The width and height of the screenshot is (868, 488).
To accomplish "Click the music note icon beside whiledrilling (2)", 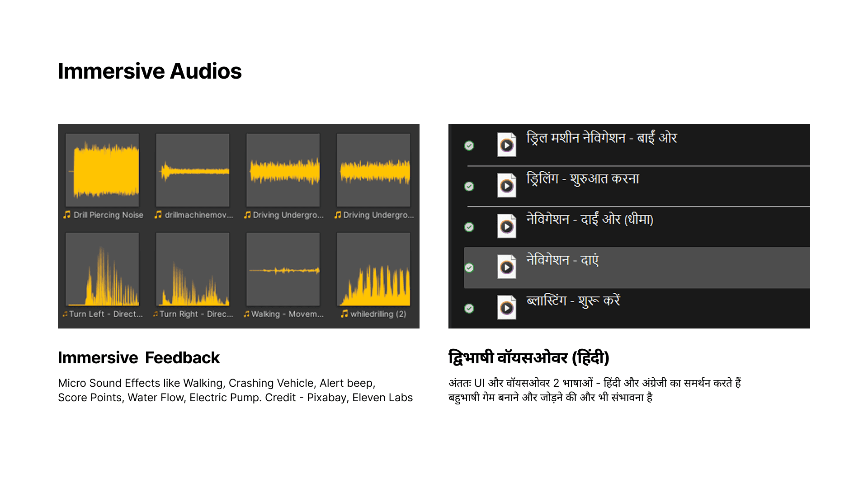I will [x=344, y=314].
